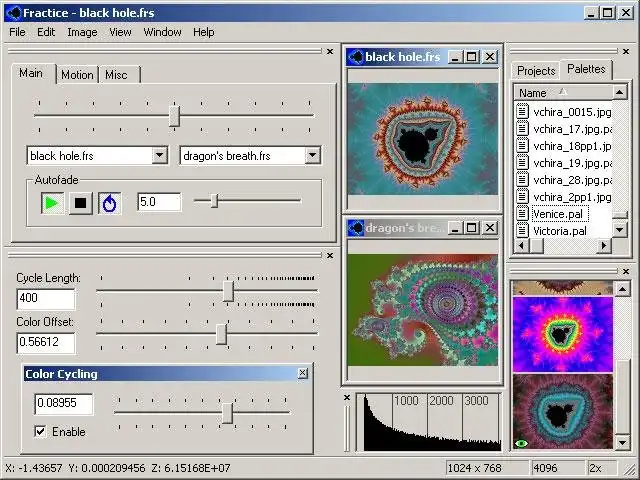The image size is (640, 480).
Task: Switch to the Motion tab
Action: (x=77, y=75)
